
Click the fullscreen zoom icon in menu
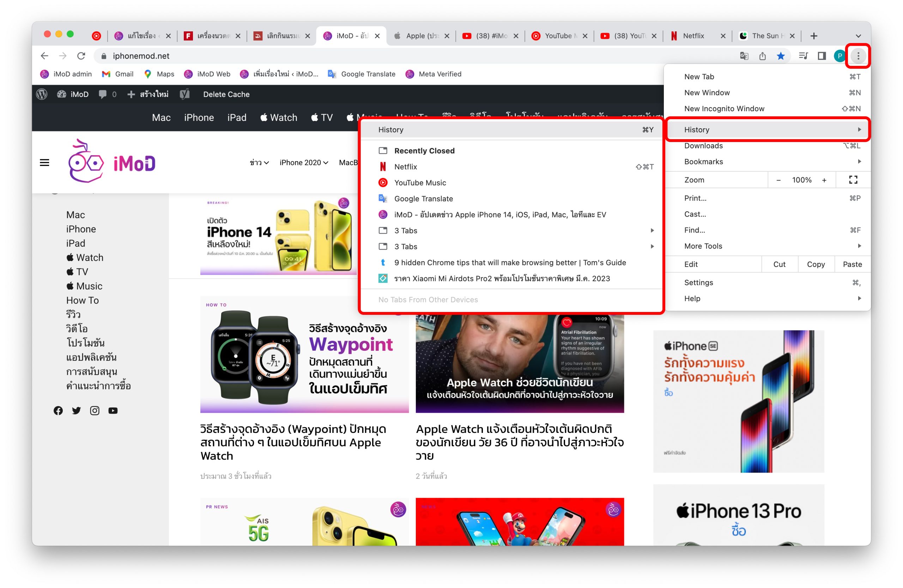click(x=853, y=180)
